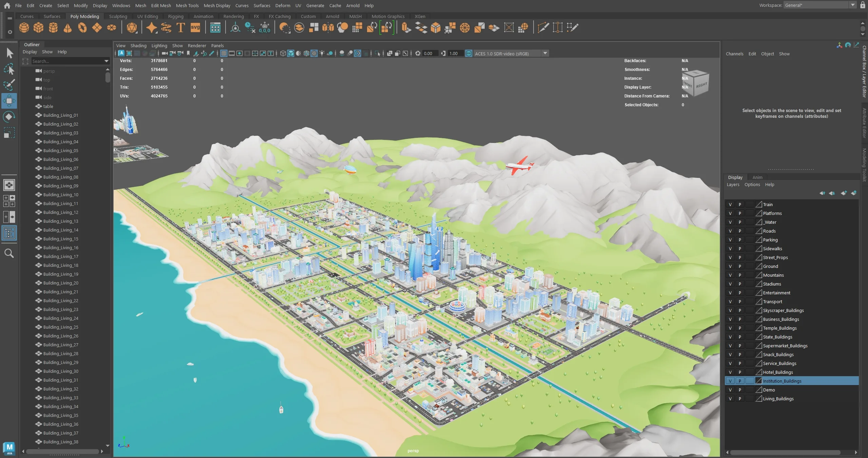Image resolution: width=868 pixels, height=458 pixels.
Task: Toggle visibility of Roads layer
Action: [730, 231]
